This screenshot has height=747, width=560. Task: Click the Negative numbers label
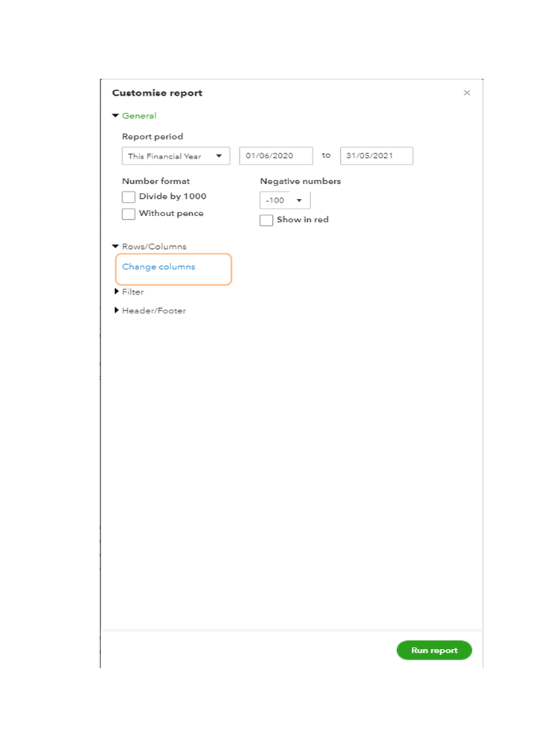pyautogui.click(x=300, y=181)
